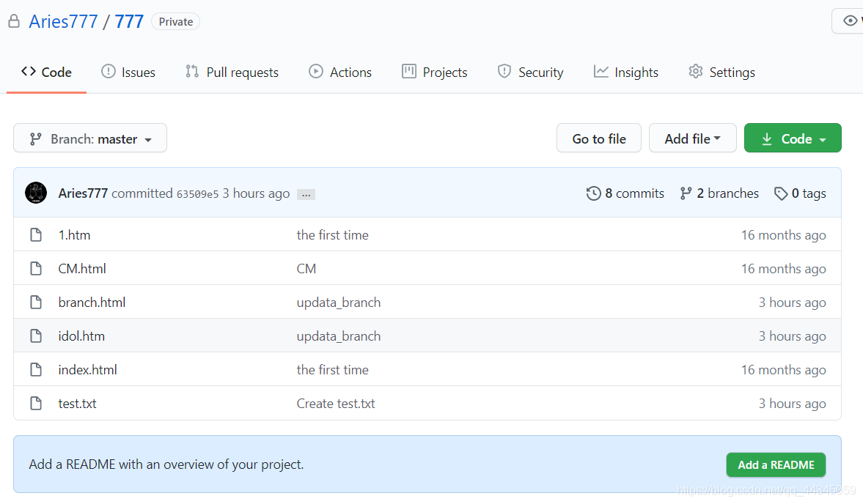Open the file idol.htm

point(81,336)
